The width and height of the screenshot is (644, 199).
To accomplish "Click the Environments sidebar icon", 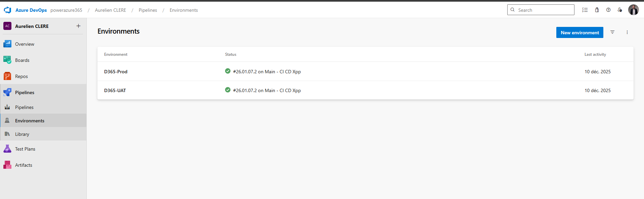I will click(7, 120).
